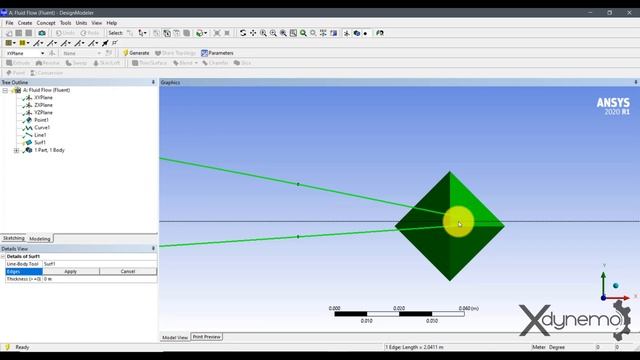The image size is (640, 360).
Task: Open the Concept menu
Action: click(46, 23)
